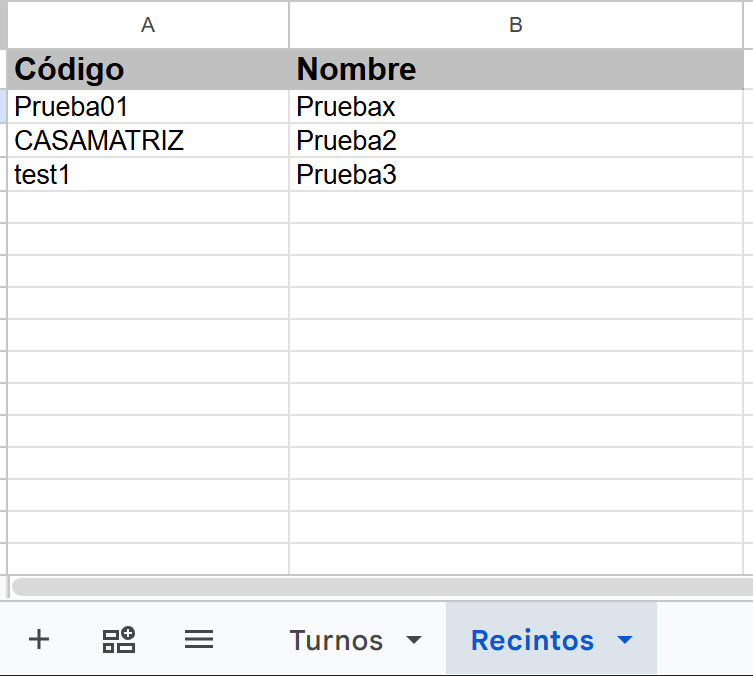Click the Nombre header cell
The height and width of the screenshot is (676, 753).
pyautogui.click(x=516, y=69)
